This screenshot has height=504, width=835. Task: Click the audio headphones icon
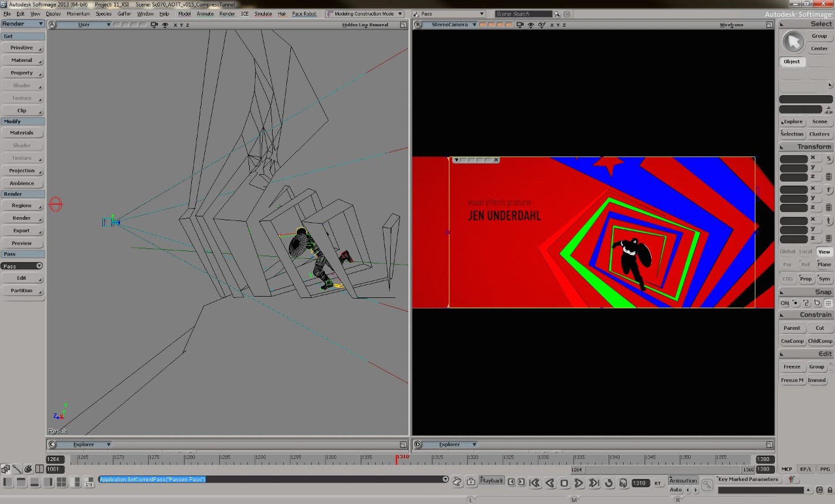pos(623,483)
